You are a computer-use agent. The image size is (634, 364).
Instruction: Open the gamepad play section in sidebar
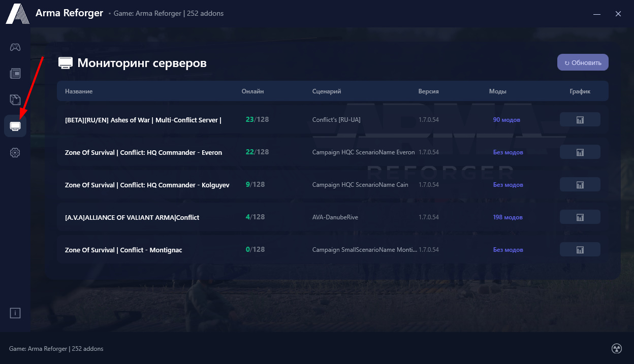[x=15, y=47]
